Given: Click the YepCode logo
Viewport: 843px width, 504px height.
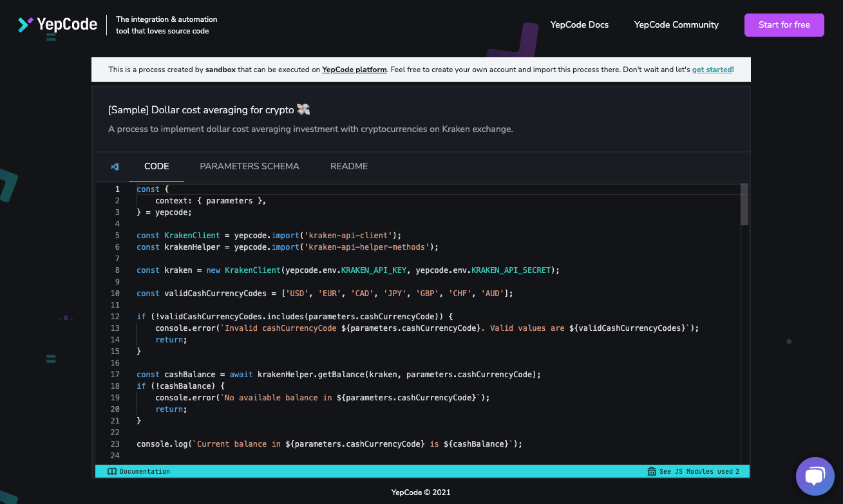Looking at the screenshot, I should click(57, 25).
